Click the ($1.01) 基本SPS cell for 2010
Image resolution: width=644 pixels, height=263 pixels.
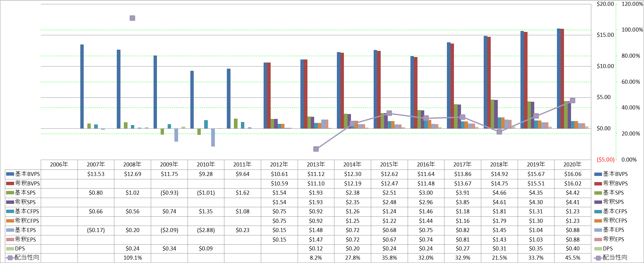(206, 193)
